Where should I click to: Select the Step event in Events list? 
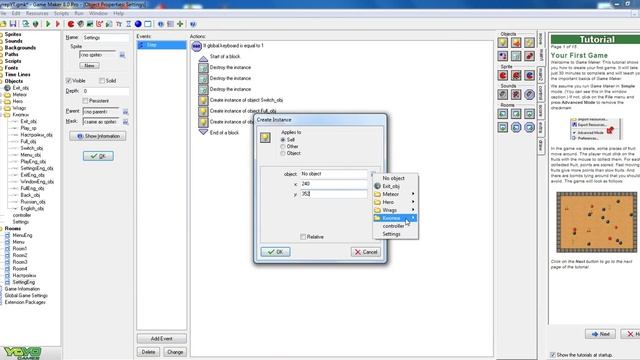(x=162, y=44)
